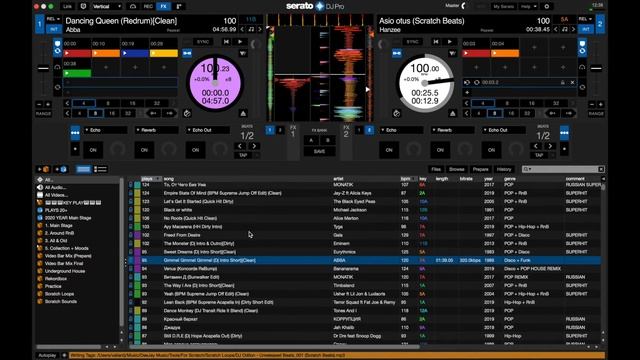Viewport: 640px width, 360px height.
Task: Open My Serato
Action: (x=503, y=7)
